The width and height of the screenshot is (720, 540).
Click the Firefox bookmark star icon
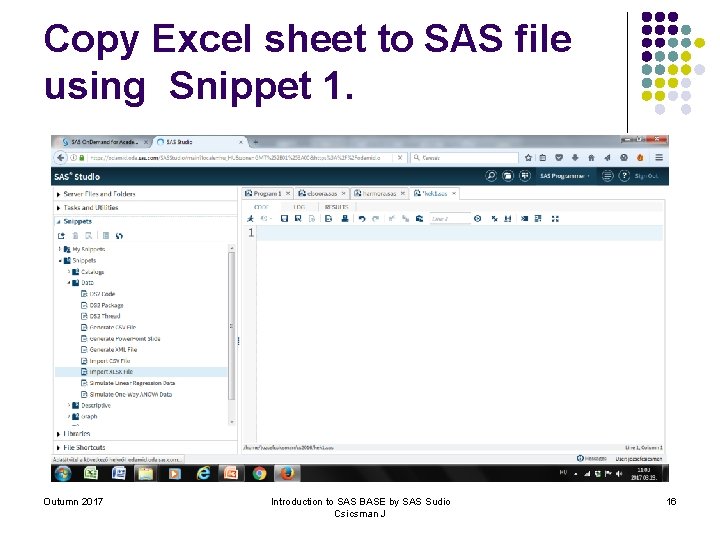point(528,158)
